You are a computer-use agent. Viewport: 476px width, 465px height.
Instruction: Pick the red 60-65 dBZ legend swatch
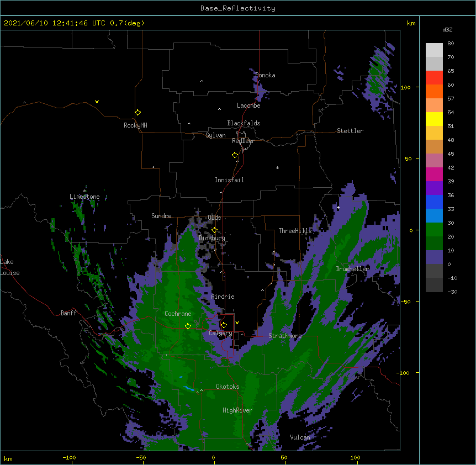click(x=434, y=77)
